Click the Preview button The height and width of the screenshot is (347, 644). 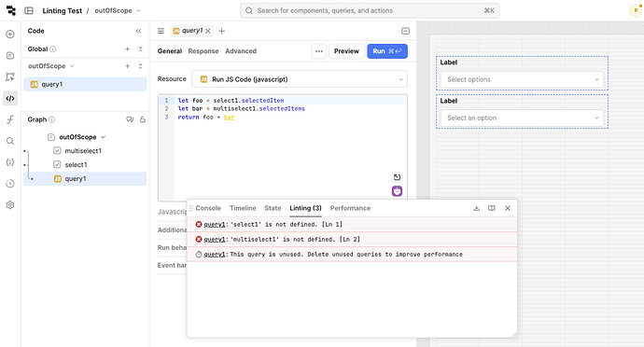point(346,51)
